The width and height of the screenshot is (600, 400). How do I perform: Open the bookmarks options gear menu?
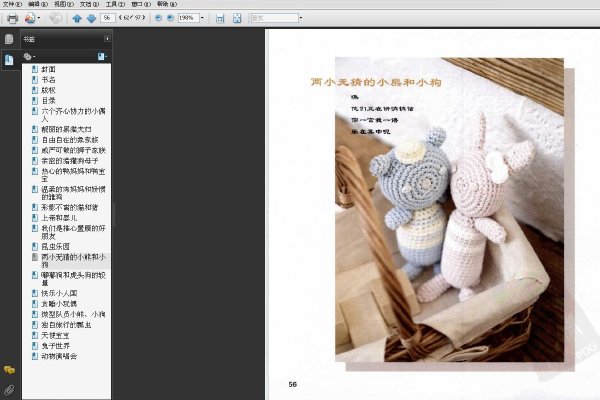click(x=29, y=57)
